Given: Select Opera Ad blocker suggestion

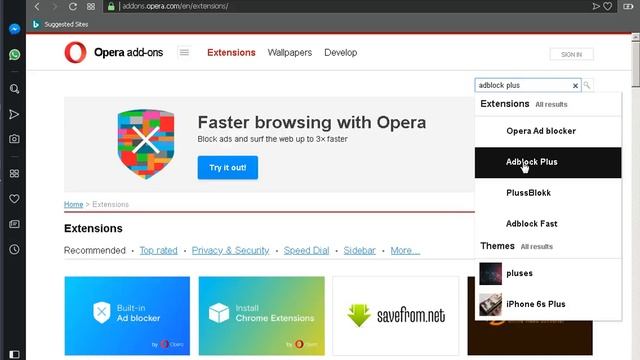Looking at the screenshot, I should [548, 131].
